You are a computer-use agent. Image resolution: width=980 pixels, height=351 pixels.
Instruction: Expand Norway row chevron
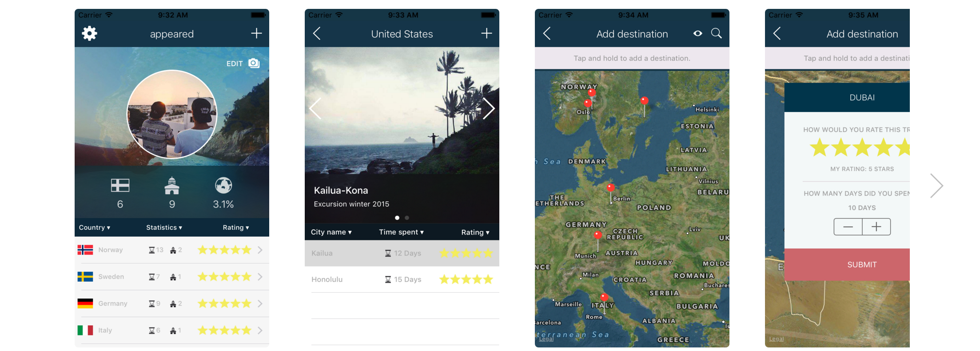pos(260,250)
